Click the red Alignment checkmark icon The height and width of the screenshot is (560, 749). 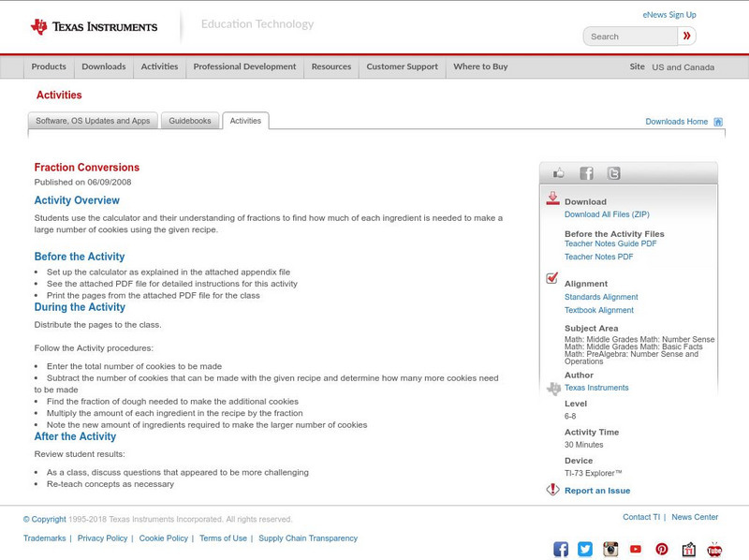tap(551, 277)
